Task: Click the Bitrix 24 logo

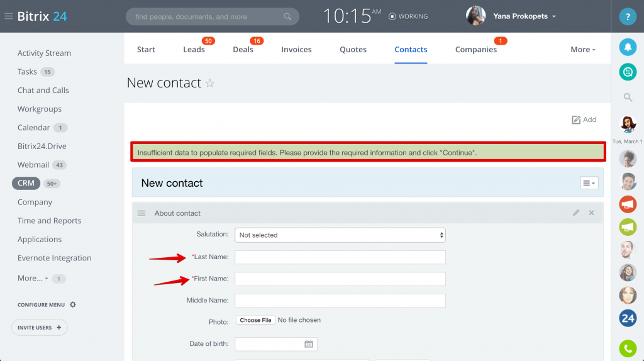Action: (42, 16)
